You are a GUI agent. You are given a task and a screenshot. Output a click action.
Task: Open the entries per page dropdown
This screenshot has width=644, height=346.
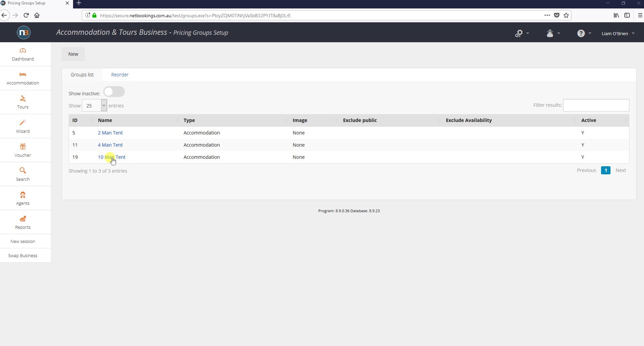coord(94,105)
